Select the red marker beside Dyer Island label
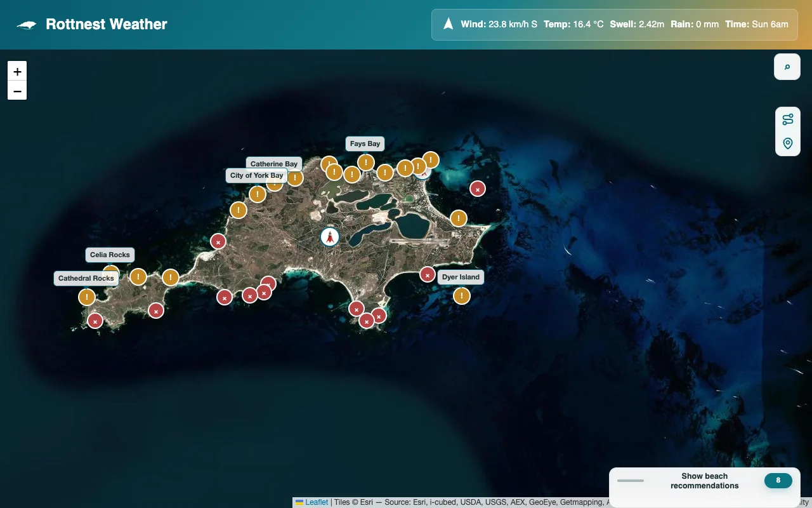The image size is (812, 508). (x=428, y=274)
